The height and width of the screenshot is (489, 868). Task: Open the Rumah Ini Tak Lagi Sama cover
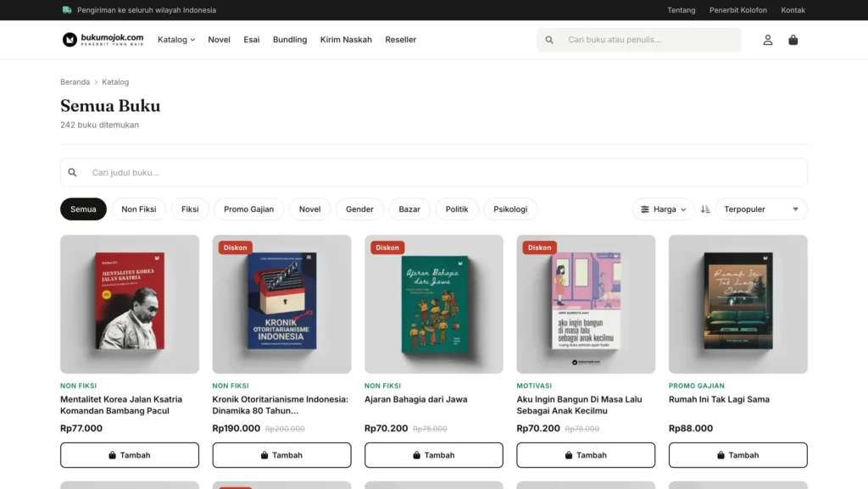tap(738, 304)
